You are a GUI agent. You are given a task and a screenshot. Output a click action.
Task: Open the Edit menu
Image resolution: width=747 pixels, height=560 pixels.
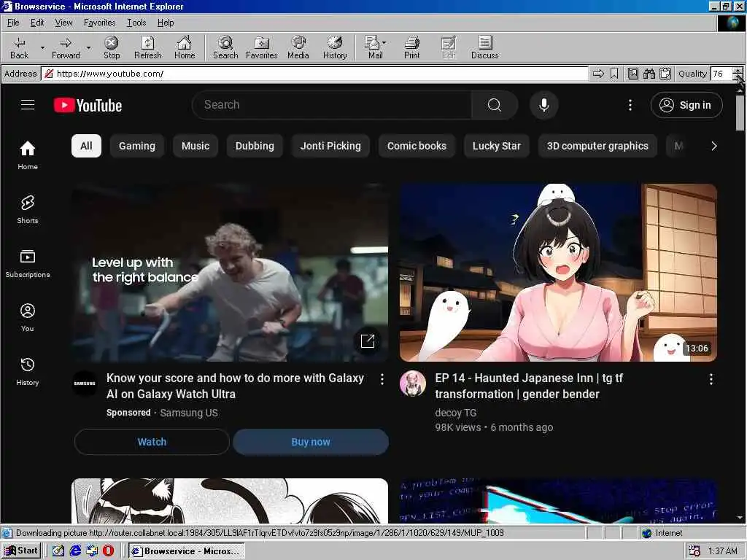pyautogui.click(x=37, y=23)
